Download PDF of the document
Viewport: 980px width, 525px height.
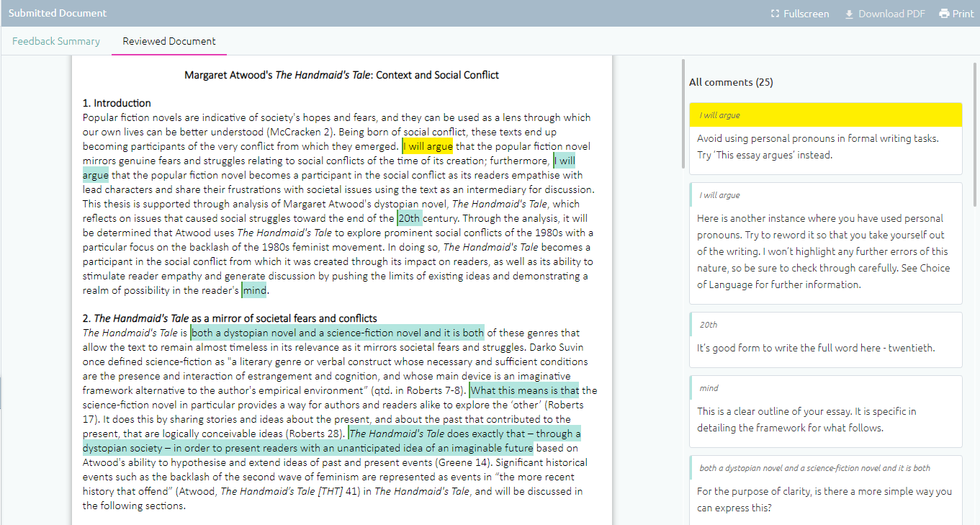[x=885, y=14]
